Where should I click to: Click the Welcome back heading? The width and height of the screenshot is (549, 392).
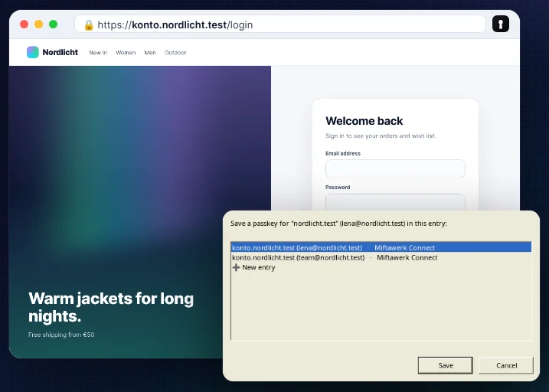(x=364, y=121)
